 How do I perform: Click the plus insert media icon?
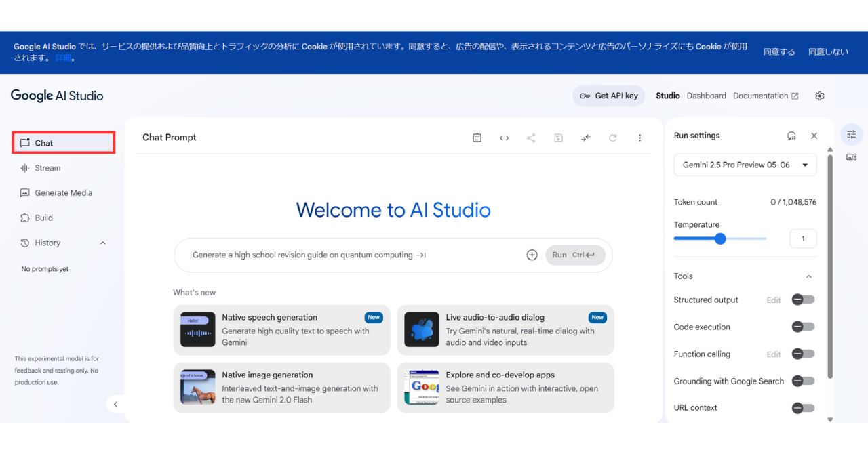(x=532, y=255)
